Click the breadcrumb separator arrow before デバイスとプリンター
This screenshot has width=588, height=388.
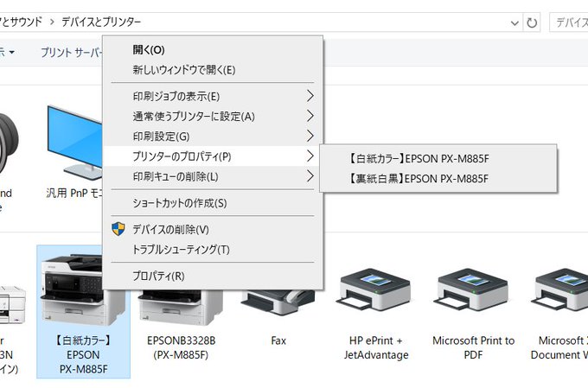[52, 22]
